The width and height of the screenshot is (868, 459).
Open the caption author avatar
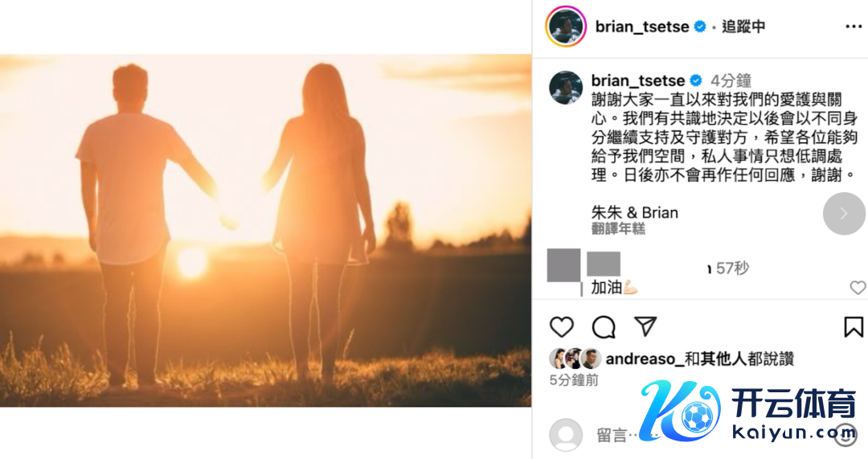point(566,88)
